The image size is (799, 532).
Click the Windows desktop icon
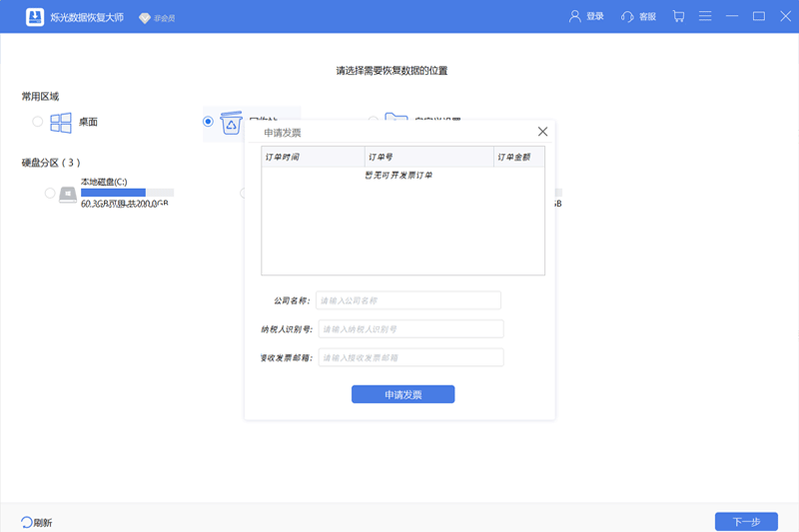click(61, 122)
